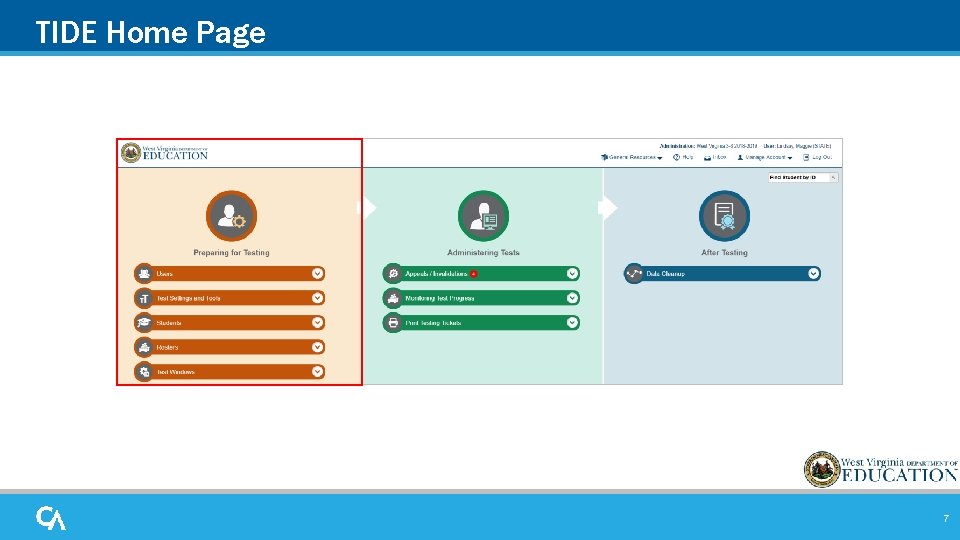This screenshot has height=540, width=960.
Task: Click the Monitoring Test Progress icon
Action: (392, 298)
